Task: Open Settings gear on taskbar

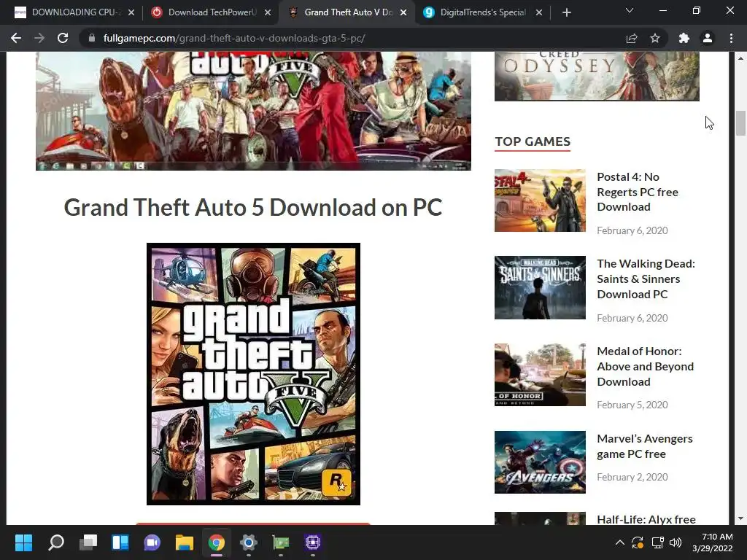Action: 248,542
